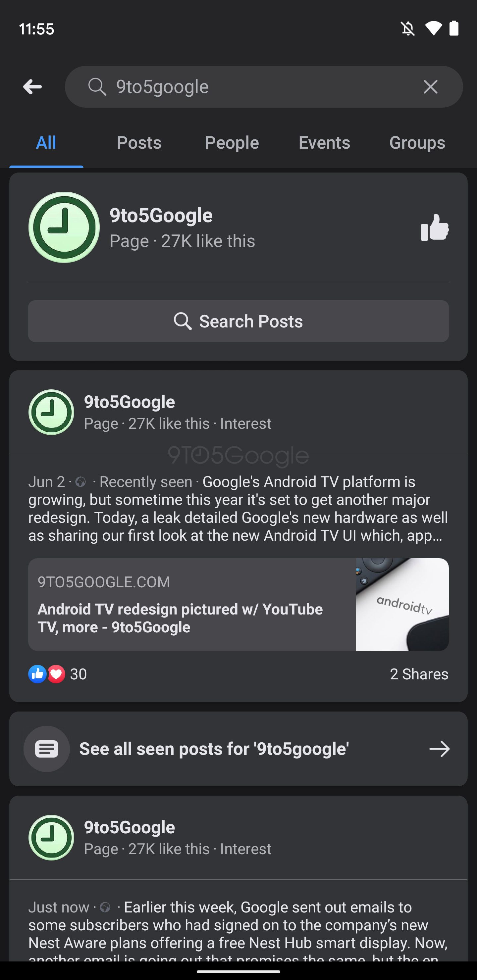Expand see all seen posts arrow

[439, 749]
